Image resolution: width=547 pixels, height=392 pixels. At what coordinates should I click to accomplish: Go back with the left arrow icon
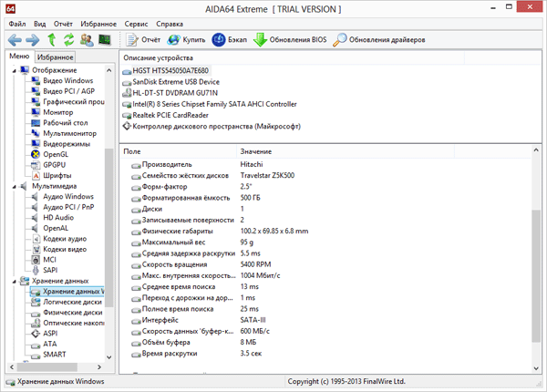click(15, 40)
